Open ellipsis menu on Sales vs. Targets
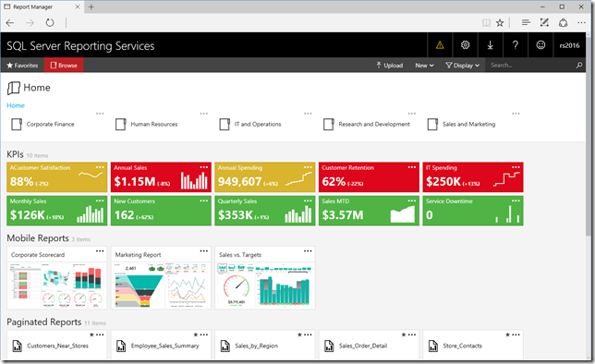Screen dimensions: 595x364 (308, 251)
